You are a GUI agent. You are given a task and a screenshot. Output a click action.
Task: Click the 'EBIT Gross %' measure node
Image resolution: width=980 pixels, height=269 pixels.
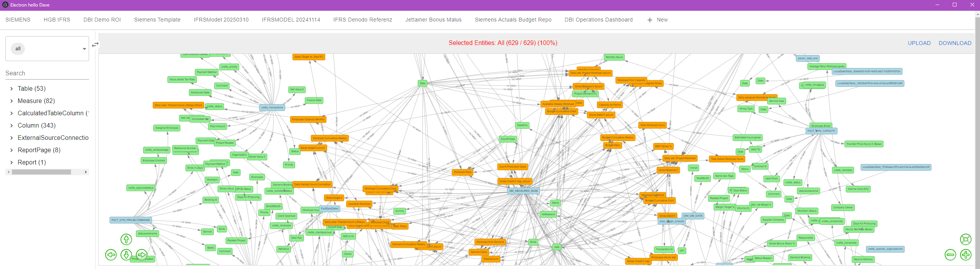[x=663, y=146]
